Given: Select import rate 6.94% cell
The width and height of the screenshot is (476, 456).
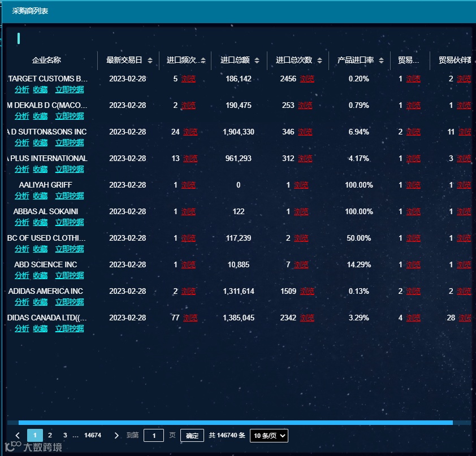Looking at the screenshot, I should (359, 132).
